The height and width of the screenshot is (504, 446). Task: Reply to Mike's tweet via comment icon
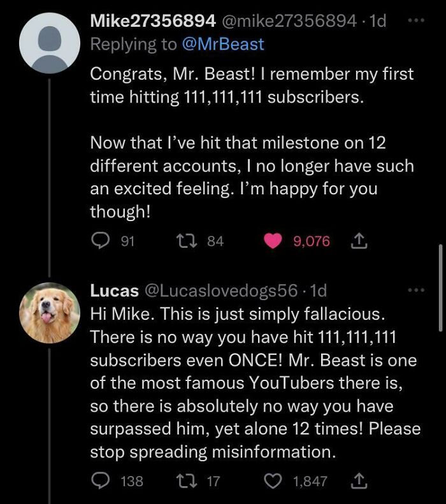(99, 241)
